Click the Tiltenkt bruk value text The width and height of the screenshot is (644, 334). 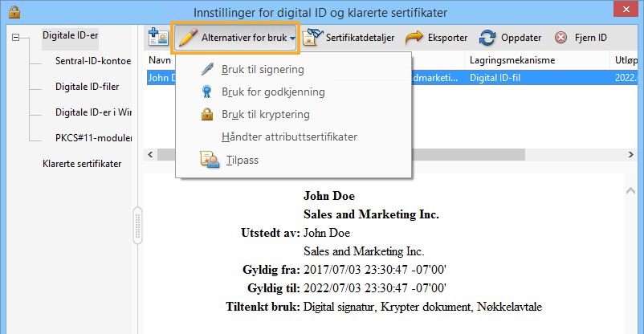click(422, 307)
